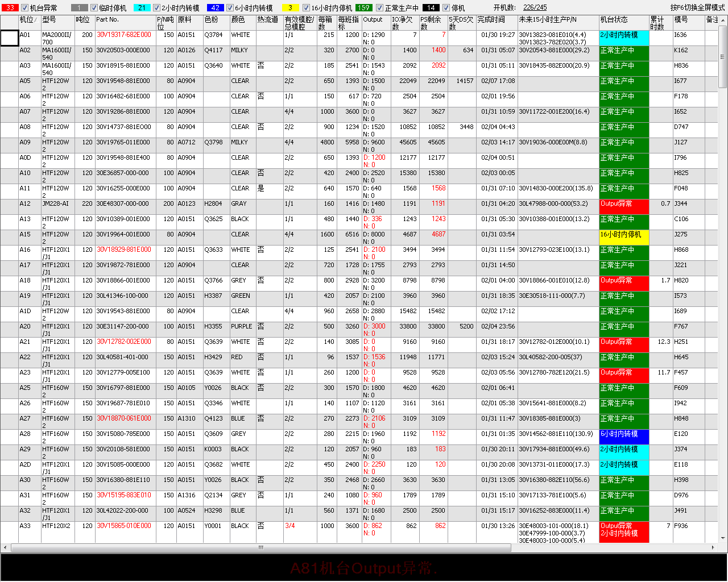Viewport: 728px width, 582px height.
Task: Click the vertical scrollbar thumb
Action: (x=723, y=56)
